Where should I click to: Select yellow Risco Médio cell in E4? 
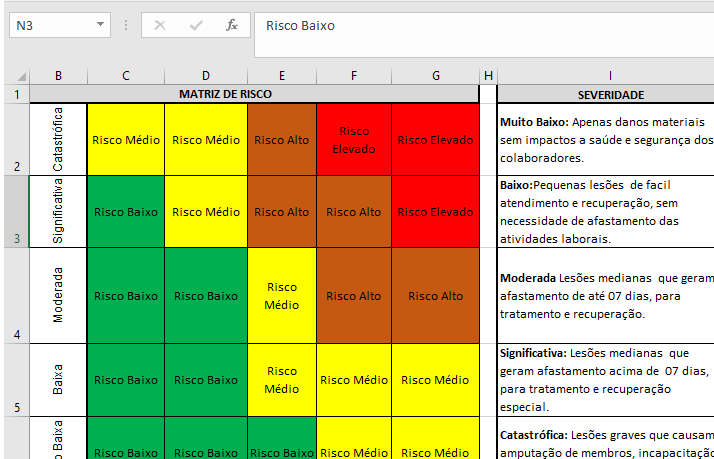[282, 296]
